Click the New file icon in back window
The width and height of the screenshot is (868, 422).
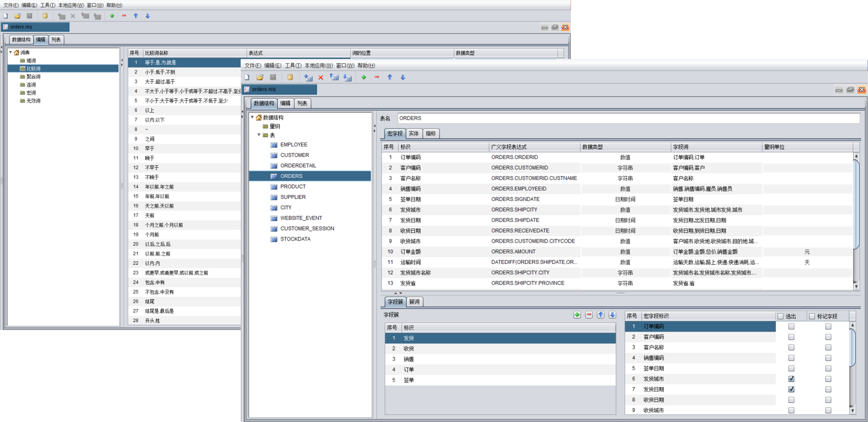6,16
